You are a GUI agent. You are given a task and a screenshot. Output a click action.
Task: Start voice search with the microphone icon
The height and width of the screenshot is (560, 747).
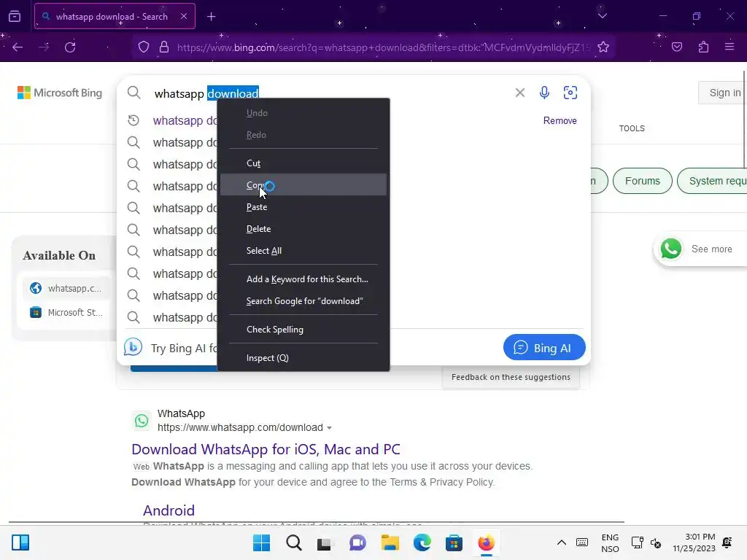click(544, 93)
